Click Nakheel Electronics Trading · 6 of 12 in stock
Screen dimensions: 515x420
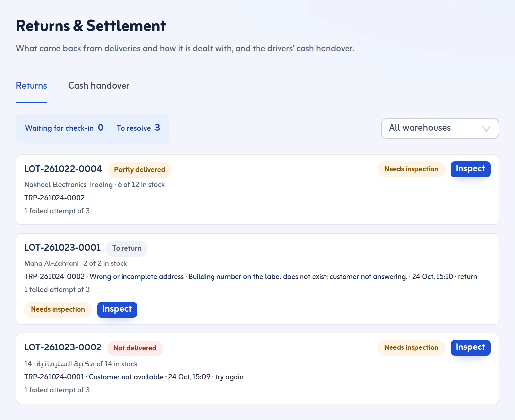(x=94, y=185)
